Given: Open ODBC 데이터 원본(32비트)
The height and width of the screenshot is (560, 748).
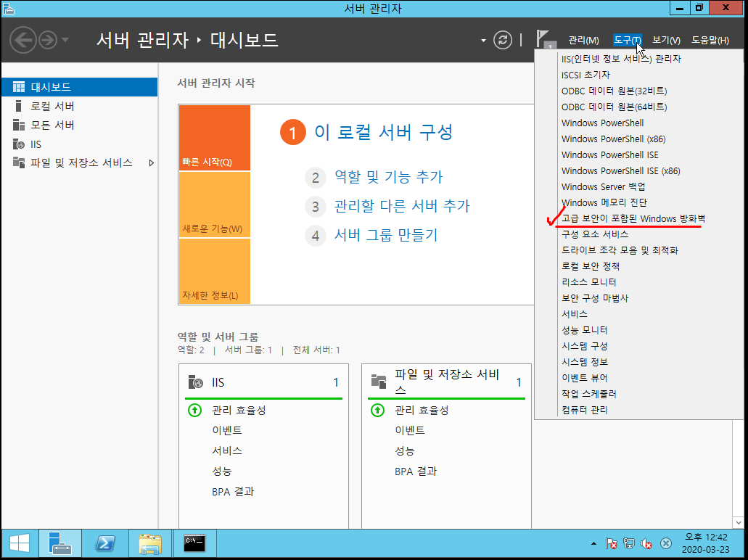Looking at the screenshot, I should pos(614,91).
